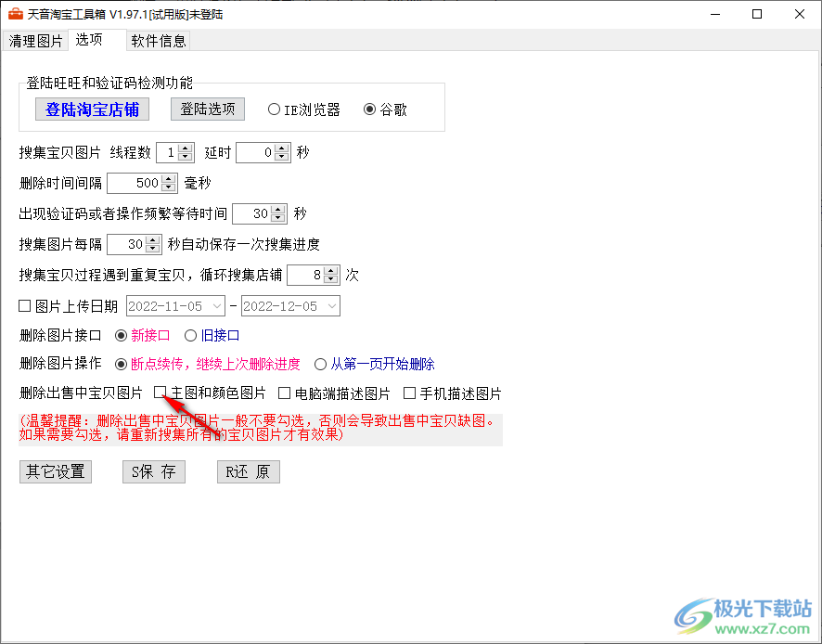
Task: Check the 手机描述图片 checkbox
Action: pos(409,393)
